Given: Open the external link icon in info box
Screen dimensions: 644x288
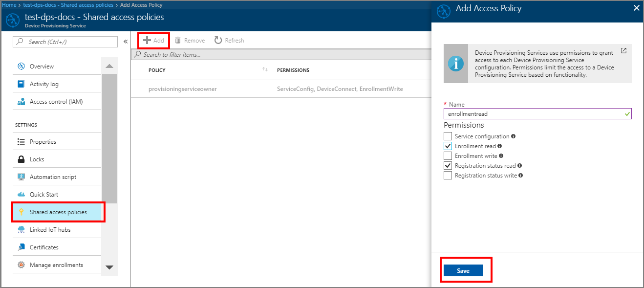Looking at the screenshot, I should [x=623, y=50].
